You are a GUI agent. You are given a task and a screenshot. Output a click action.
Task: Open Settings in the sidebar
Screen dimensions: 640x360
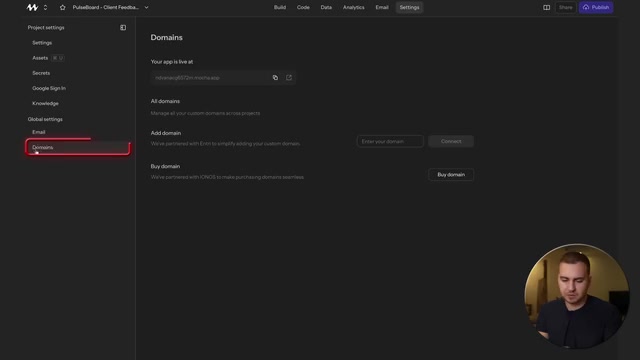(x=42, y=43)
